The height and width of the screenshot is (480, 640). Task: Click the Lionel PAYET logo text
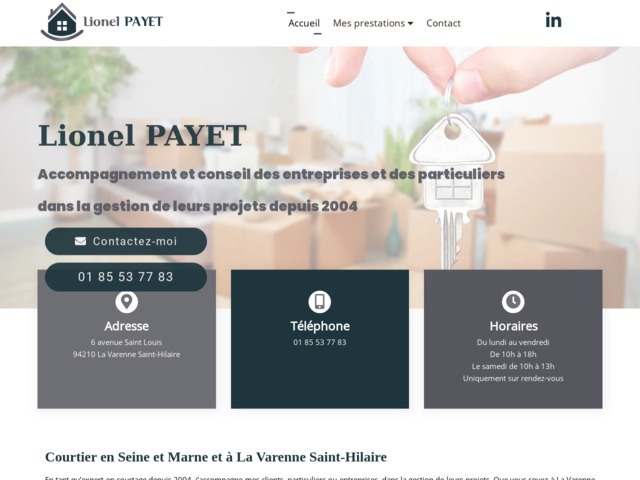click(123, 21)
